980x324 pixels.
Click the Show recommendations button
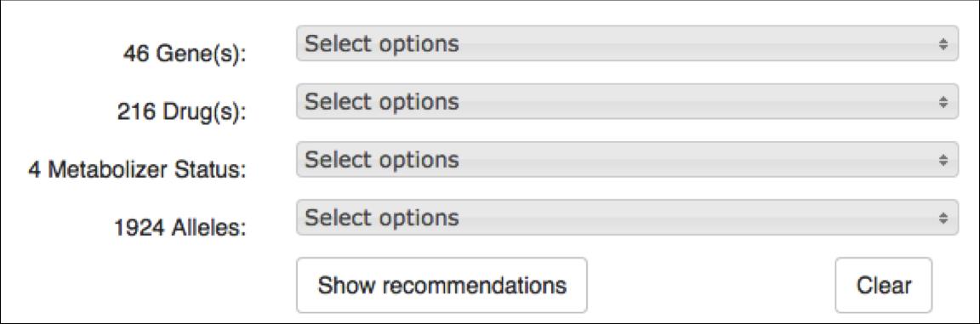442,285
